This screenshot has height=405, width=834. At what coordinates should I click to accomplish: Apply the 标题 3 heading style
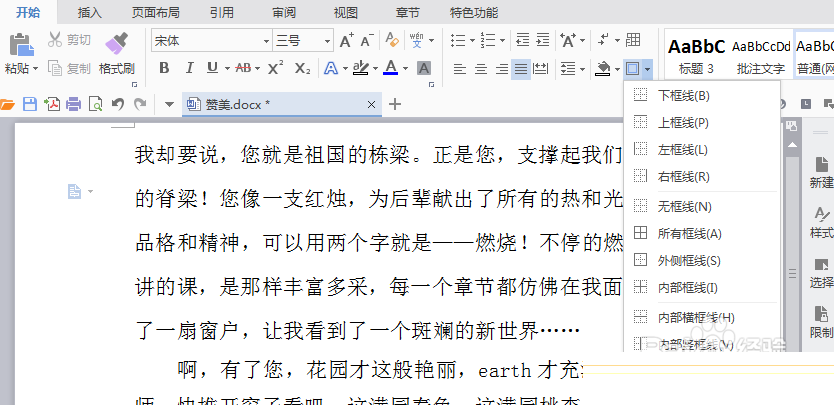click(x=697, y=55)
